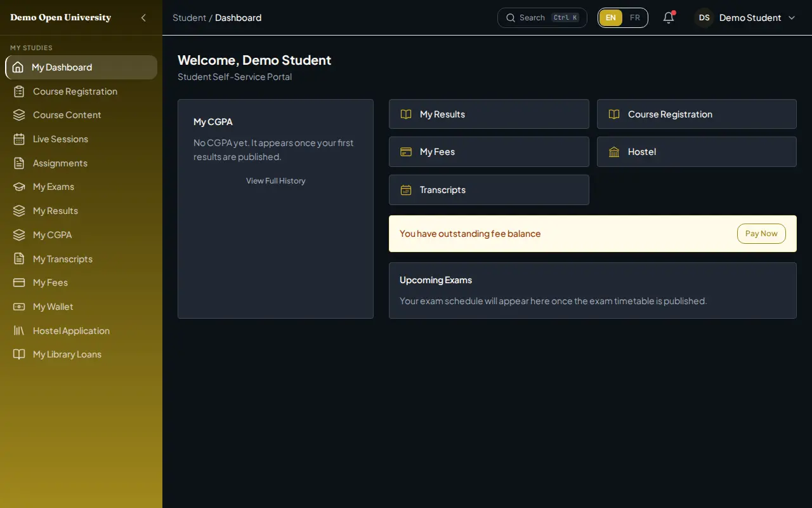Switch language to FR
Screen dimensions: 812x508
point(635,18)
